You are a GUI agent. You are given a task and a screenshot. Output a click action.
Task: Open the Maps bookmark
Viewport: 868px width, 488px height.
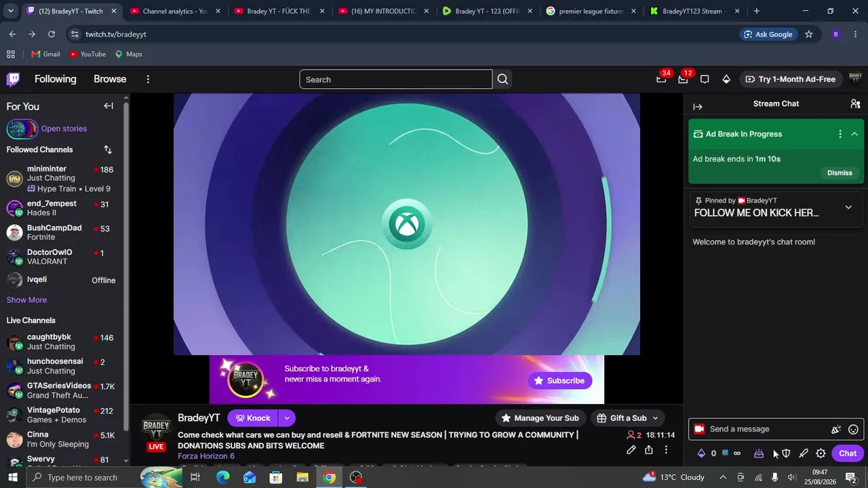pos(128,54)
